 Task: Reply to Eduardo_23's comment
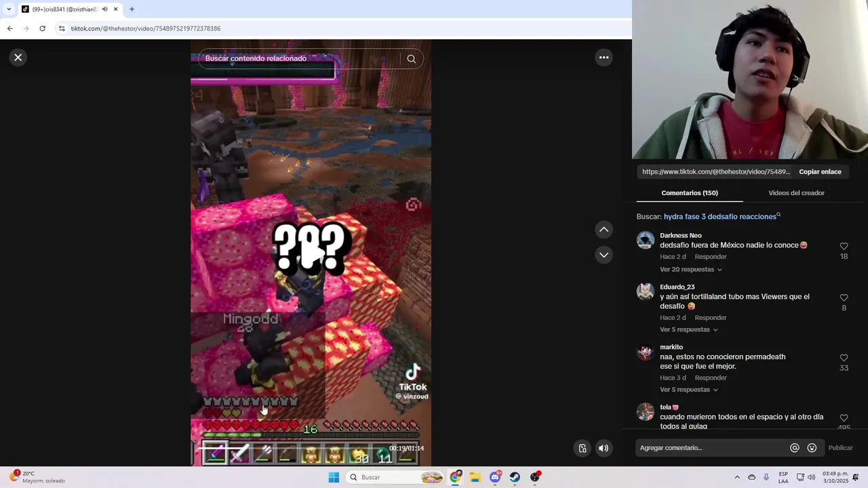[x=711, y=318]
